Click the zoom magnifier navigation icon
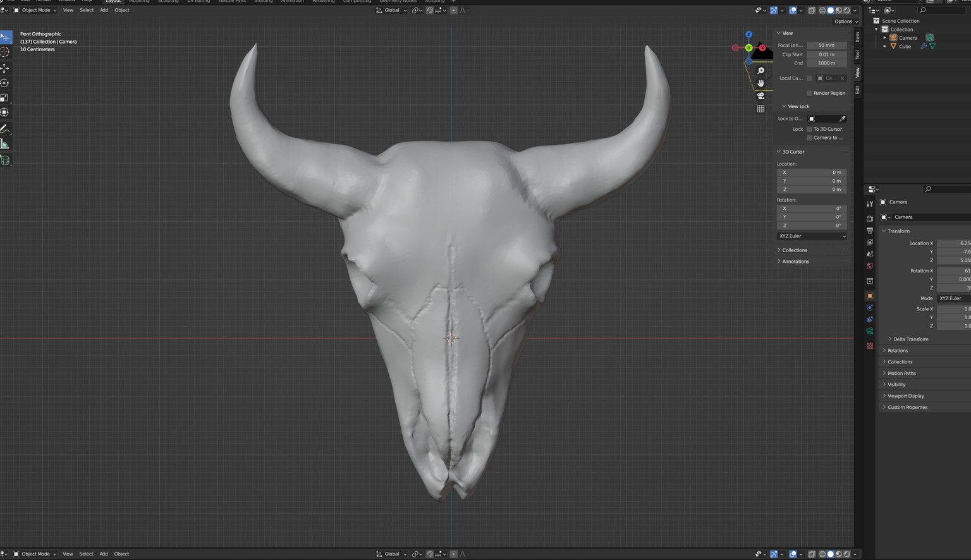 [760, 71]
